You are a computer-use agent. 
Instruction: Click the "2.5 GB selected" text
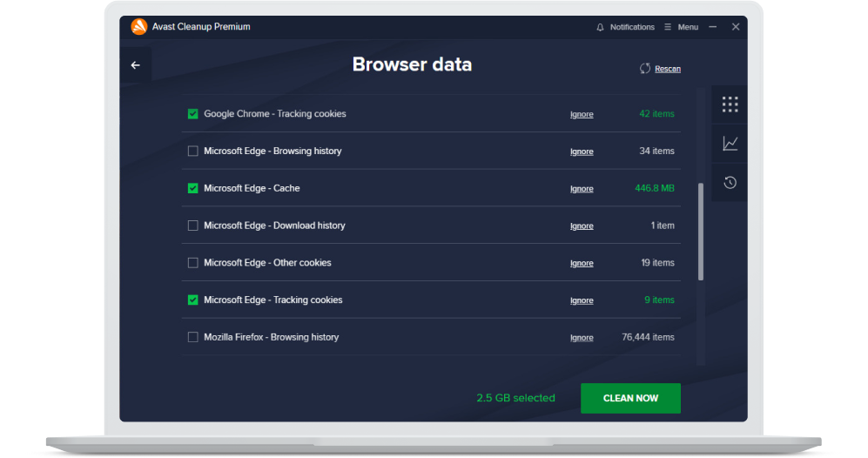click(516, 398)
